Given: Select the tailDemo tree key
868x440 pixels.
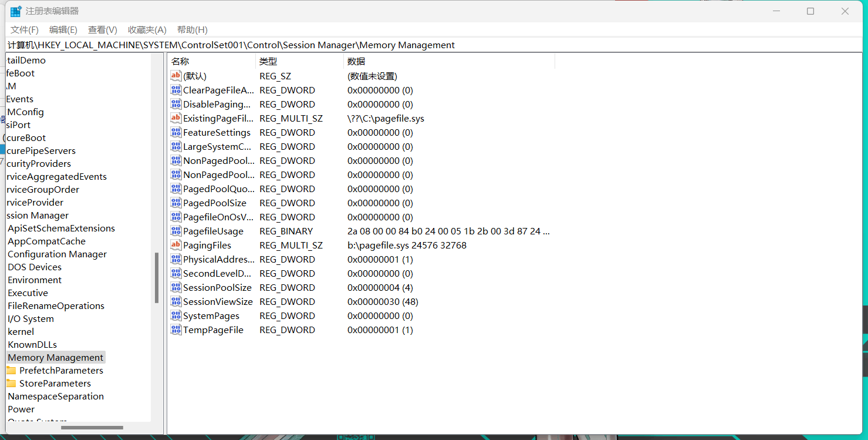Looking at the screenshot, I should pyautogui.click(x=26, y=60).
